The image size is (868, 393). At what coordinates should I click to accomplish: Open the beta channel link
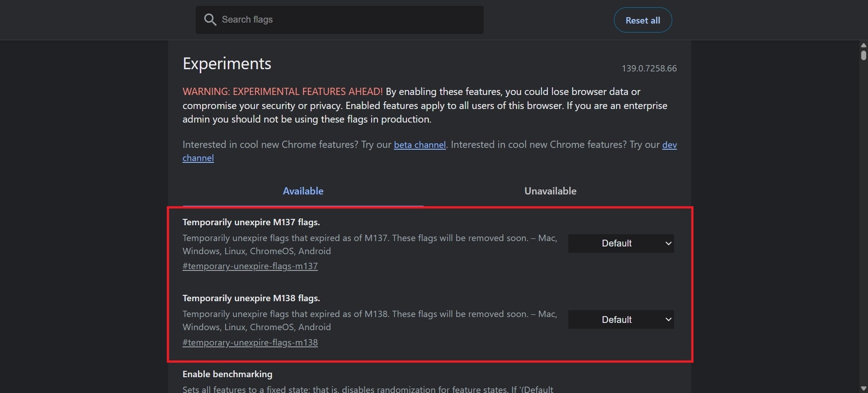(420, 145)
